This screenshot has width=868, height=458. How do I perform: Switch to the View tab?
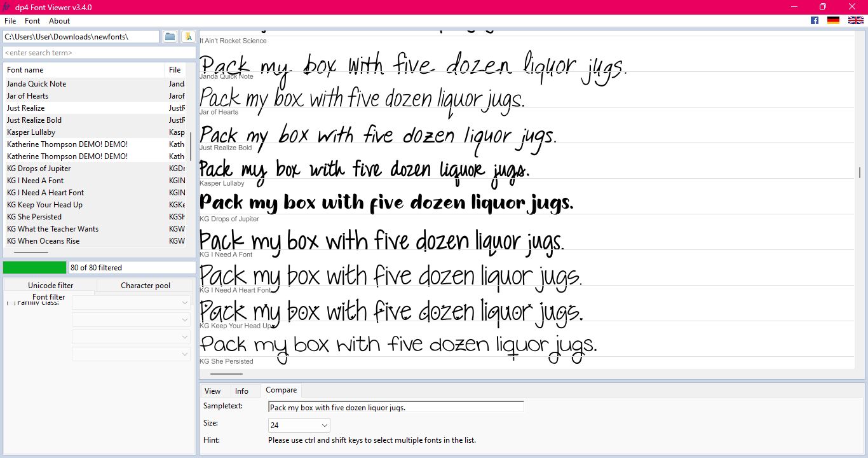[214, 390]
